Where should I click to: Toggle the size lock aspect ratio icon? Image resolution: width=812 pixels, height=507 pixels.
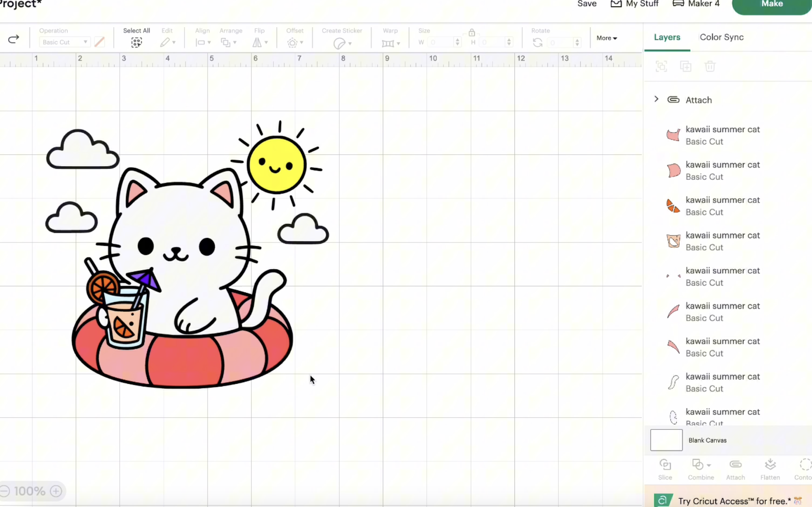[x=472, y=33]
